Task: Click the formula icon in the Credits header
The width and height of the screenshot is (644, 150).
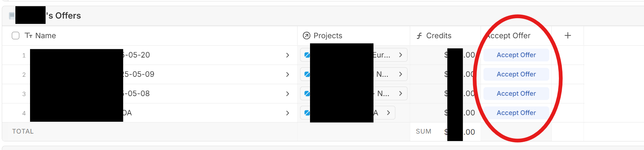Action: click(419, 36)
